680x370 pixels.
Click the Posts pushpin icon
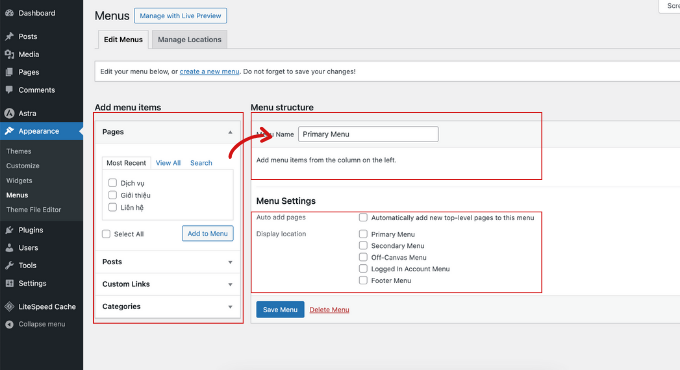coord(9,36)
